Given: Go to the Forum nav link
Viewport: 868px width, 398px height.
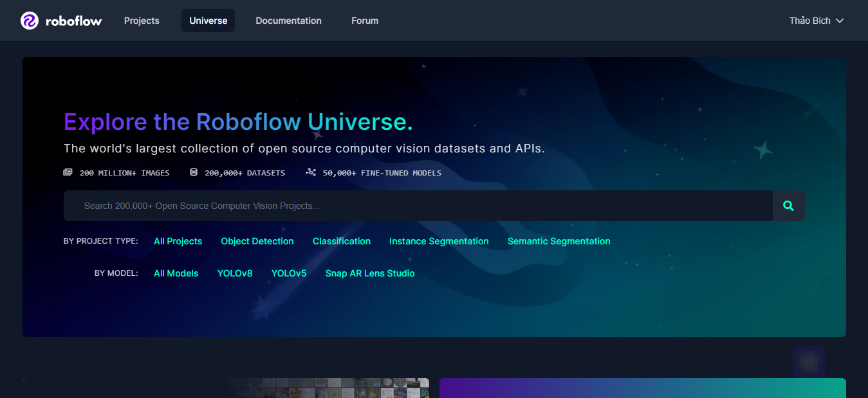Looking at the screenshot, I should (365, 21).
